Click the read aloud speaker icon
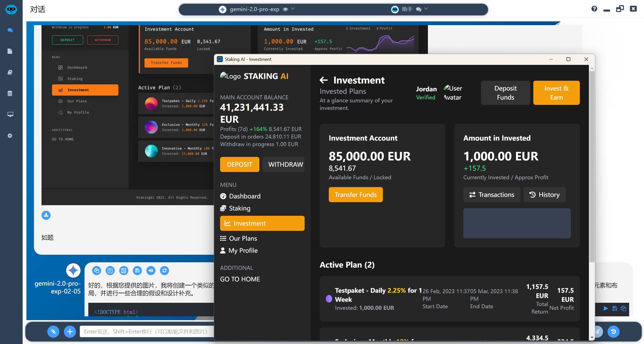 click(151, 271)
